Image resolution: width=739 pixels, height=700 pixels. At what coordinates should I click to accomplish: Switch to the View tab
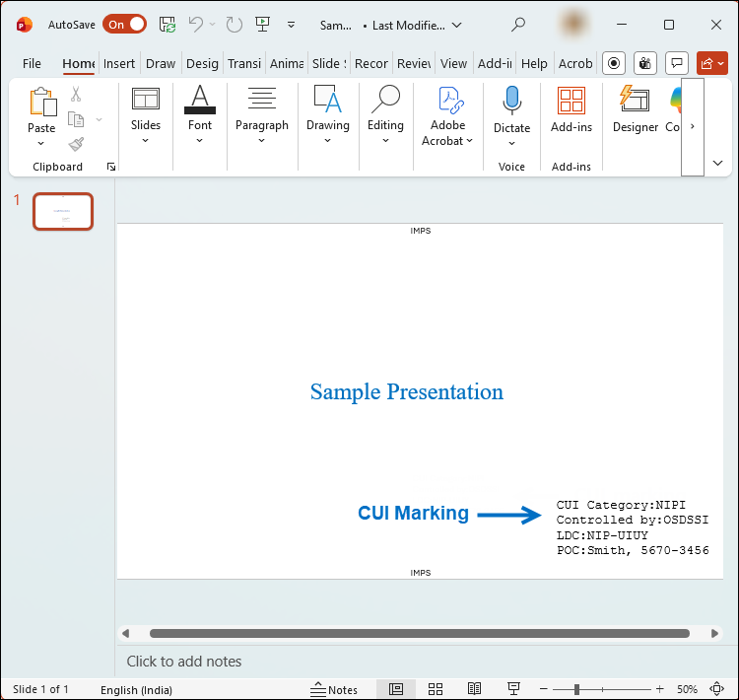[x=453, y=63]
